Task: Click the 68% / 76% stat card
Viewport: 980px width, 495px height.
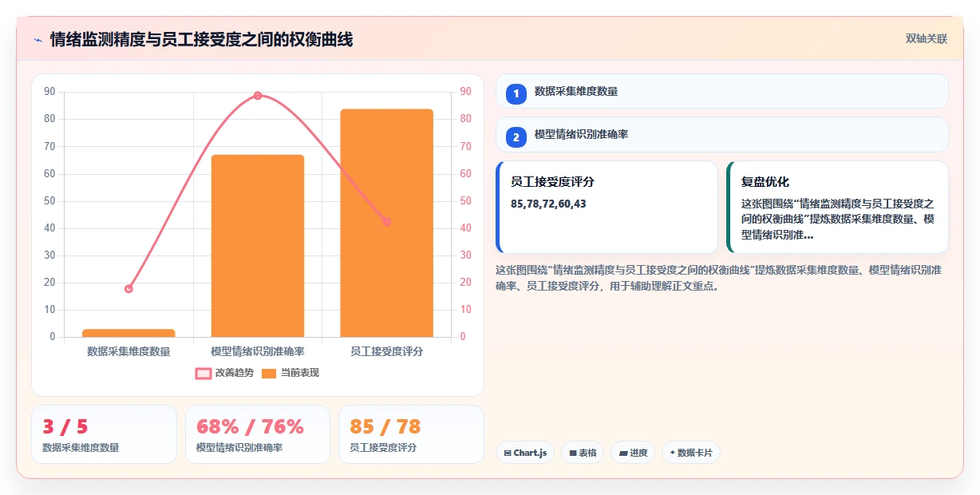Action: coord(258,434)
